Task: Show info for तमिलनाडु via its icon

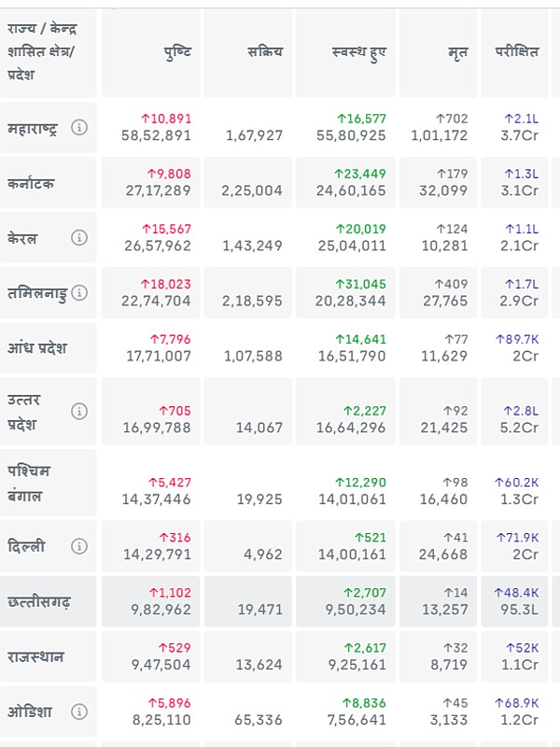Action: pos(79,293)
